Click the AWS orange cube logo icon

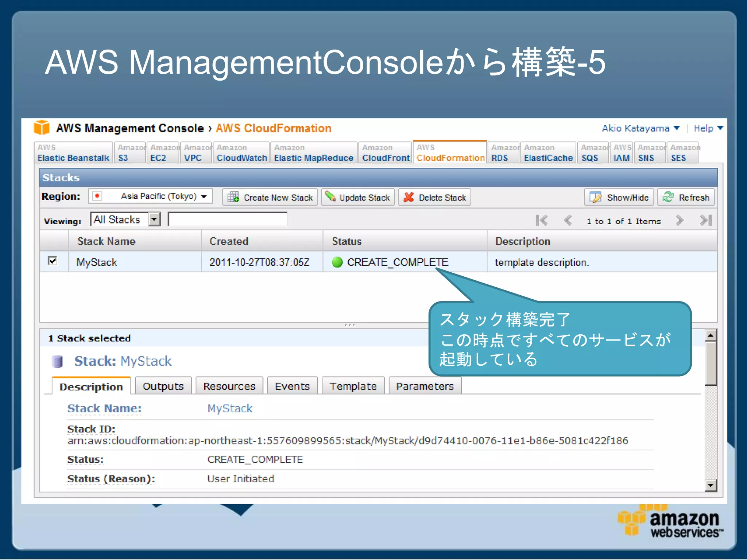pos(42,128)
